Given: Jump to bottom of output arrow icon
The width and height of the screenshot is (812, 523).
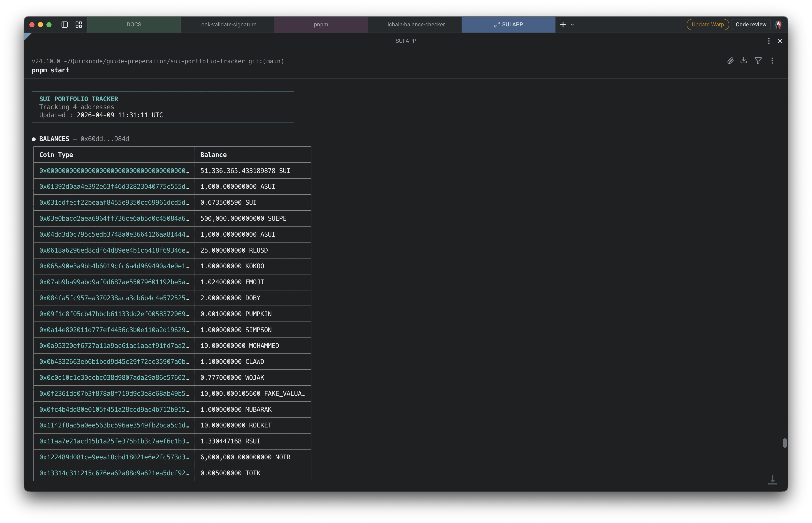Looking at the screenshot, I should point(773,480).
